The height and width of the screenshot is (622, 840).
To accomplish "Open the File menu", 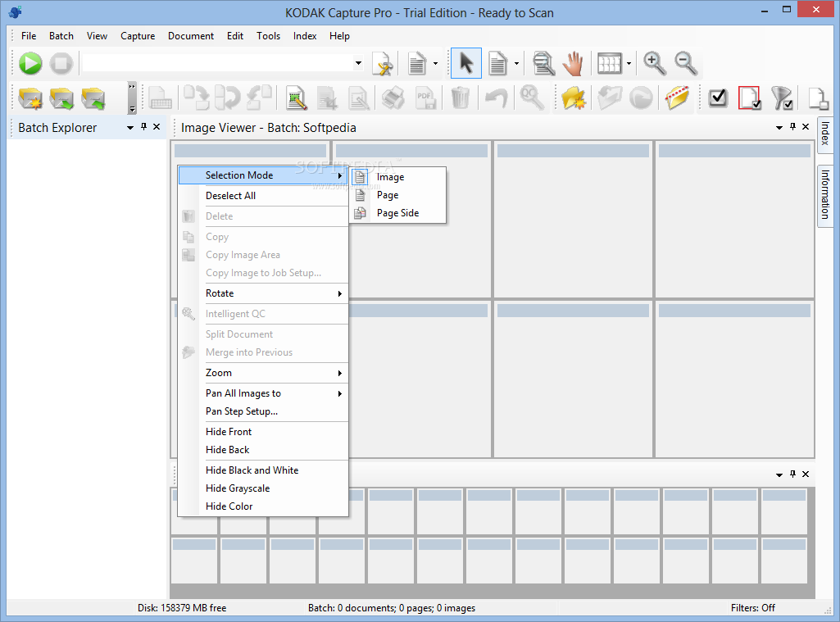I will tap(29, 36).
